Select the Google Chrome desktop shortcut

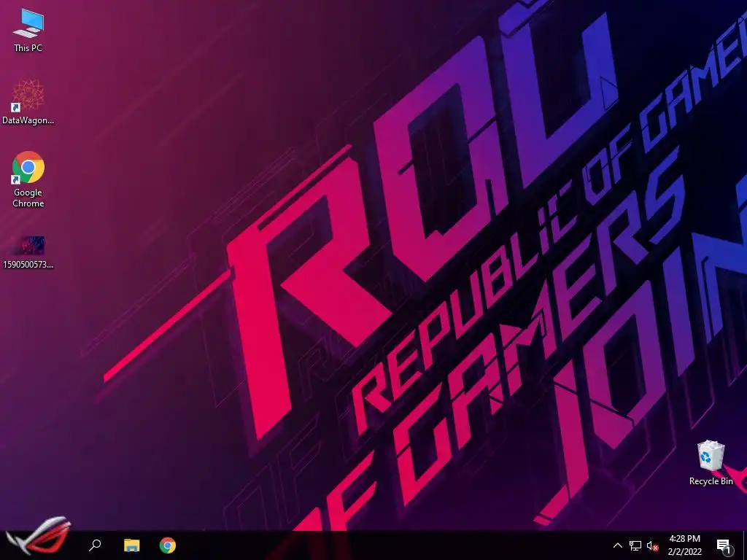(28, 179)
